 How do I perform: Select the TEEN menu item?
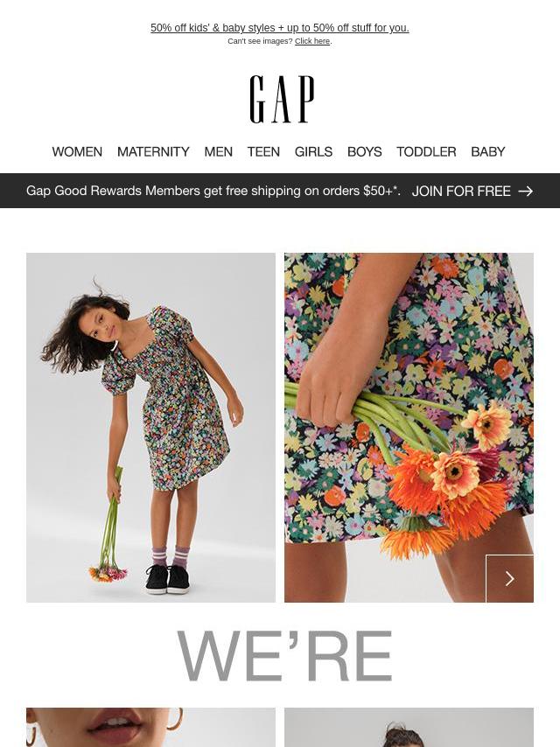click(263, 151)
